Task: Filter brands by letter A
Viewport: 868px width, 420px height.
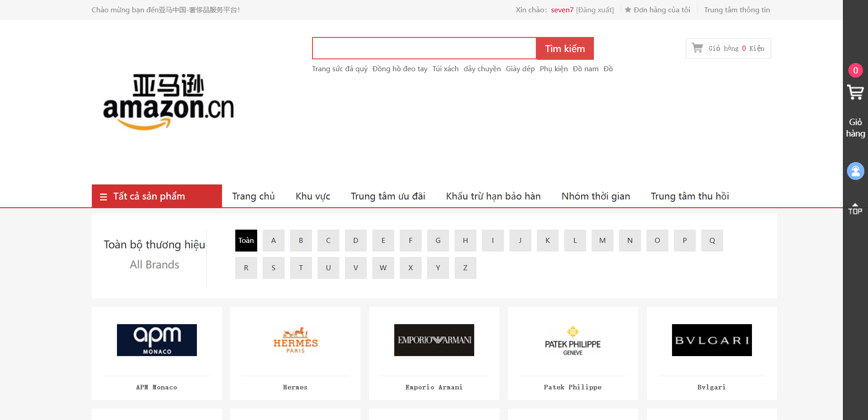Action: point(274,241)
